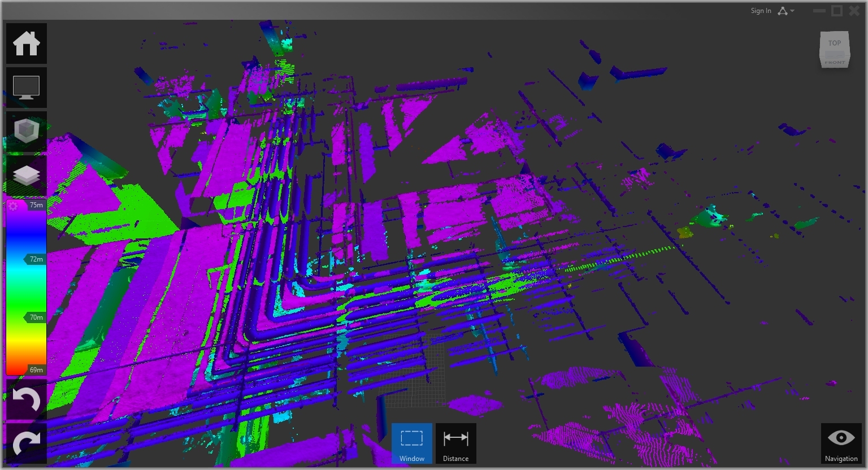The height and width of the screenshot is (470, 868).
Task: Click the Redo arrow button
Action: [27, 443]
